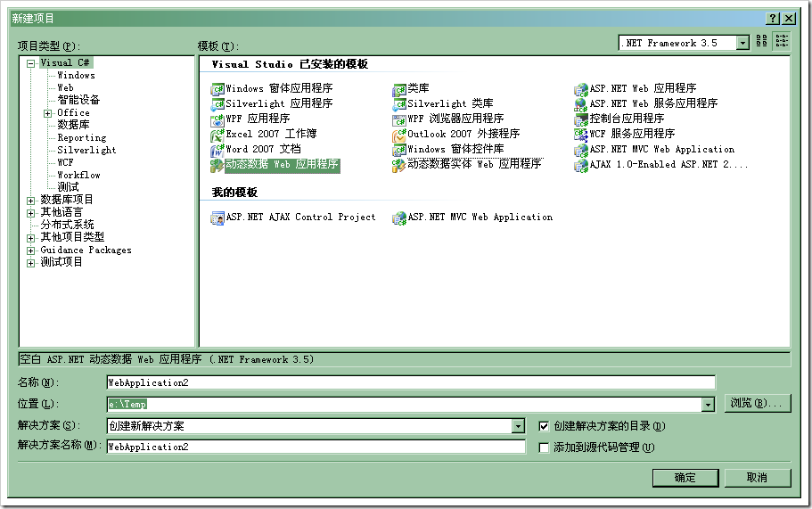Switch templates to large icons view
812x509 pixels.
point(762,41)
